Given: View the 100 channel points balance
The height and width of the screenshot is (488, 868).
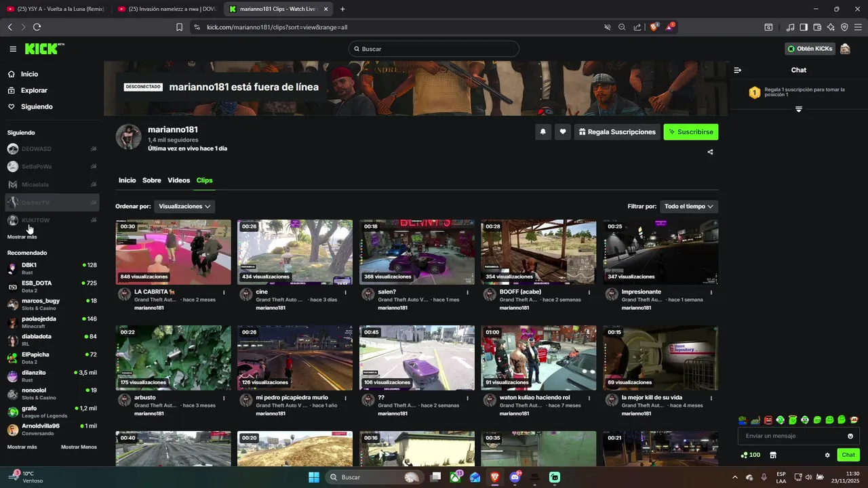Looking at the screenshot, I should coord(751,455).
